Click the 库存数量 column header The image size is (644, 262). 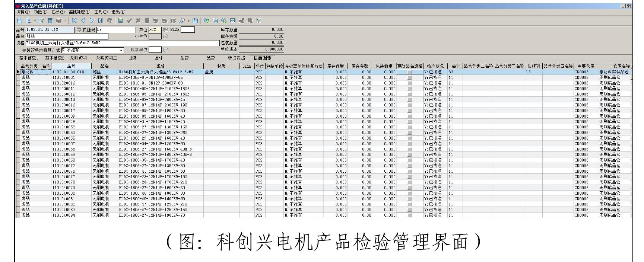point(335,66)
